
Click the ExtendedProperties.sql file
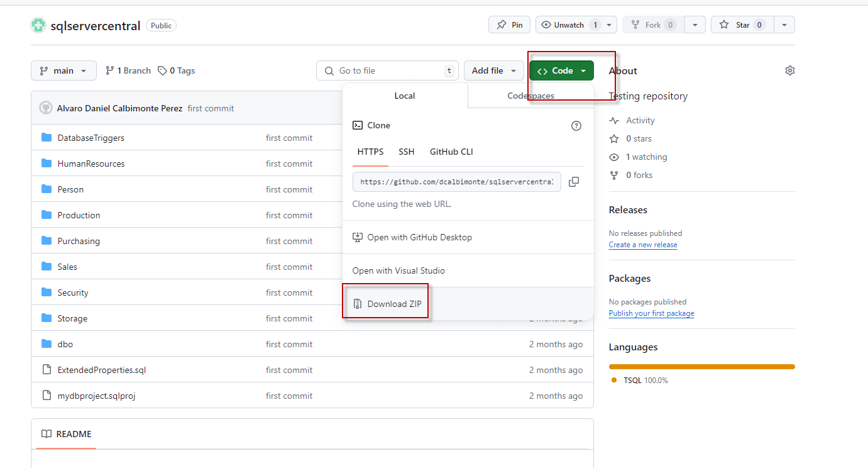[101, 370]
